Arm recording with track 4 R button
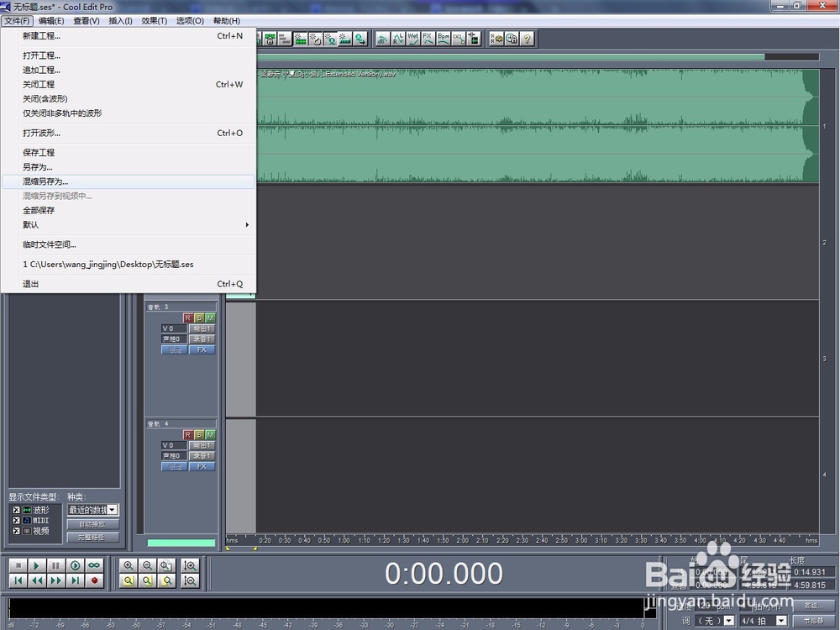The width and height of the screenshot is (840, 630). [187, 434]
